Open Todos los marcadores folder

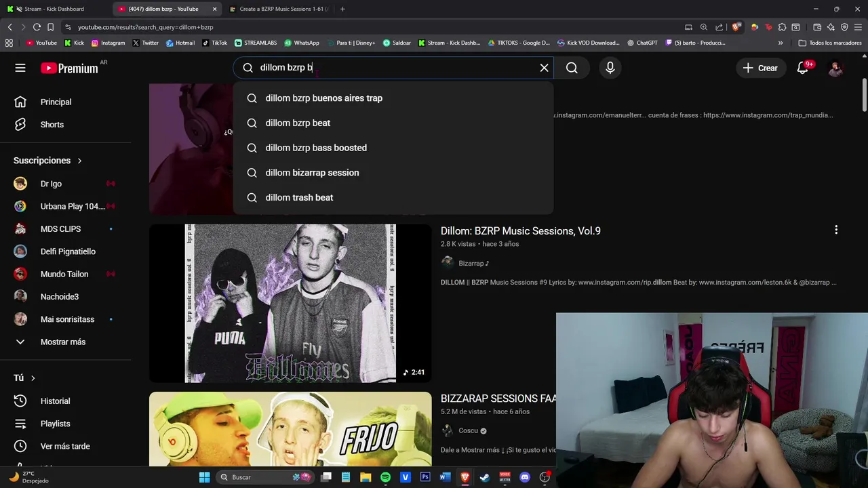pyautogui.click(x=830, y=43)
